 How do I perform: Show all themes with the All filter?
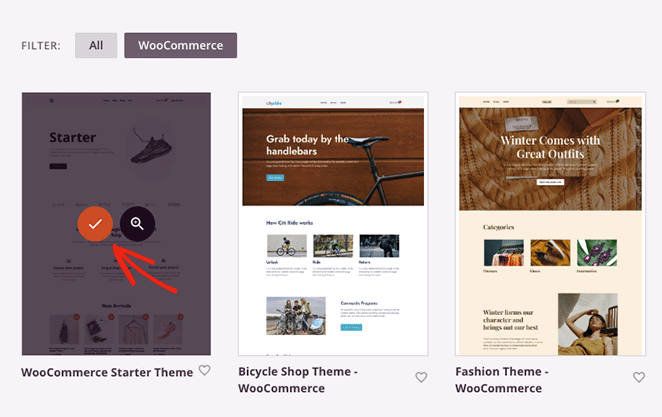pyautogui.click(x=96, y=45)
